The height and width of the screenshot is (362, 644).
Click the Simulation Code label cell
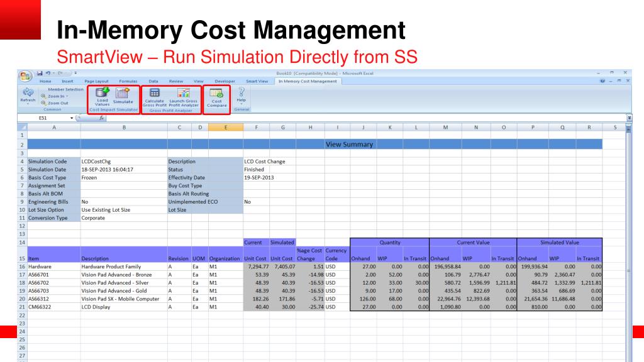[54, 162]
